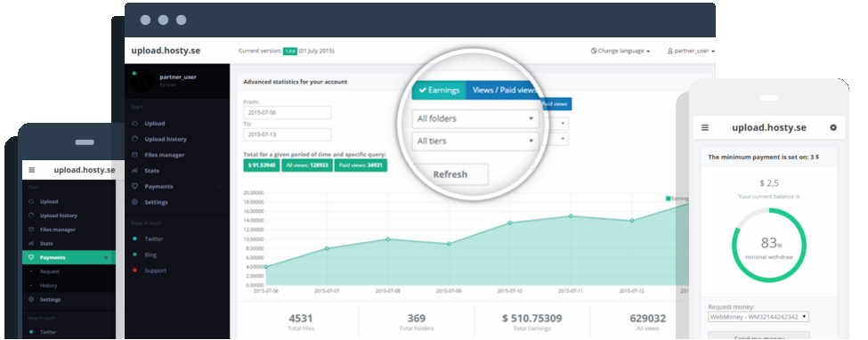Viewport: 868px width, 340px height.
Task: Click the Refresh button
Action: coord(450,174)
